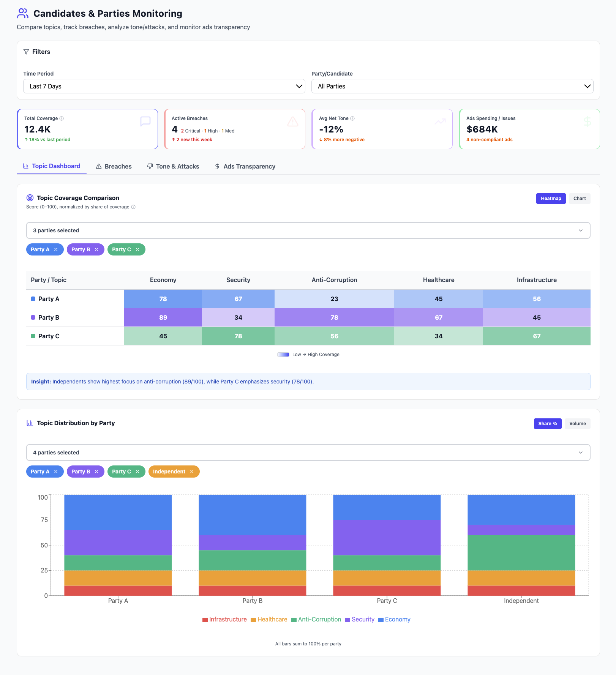Screen dimensions: 616x675
Task: Click the Independent stacked bar's green segment
Action: 521,553
